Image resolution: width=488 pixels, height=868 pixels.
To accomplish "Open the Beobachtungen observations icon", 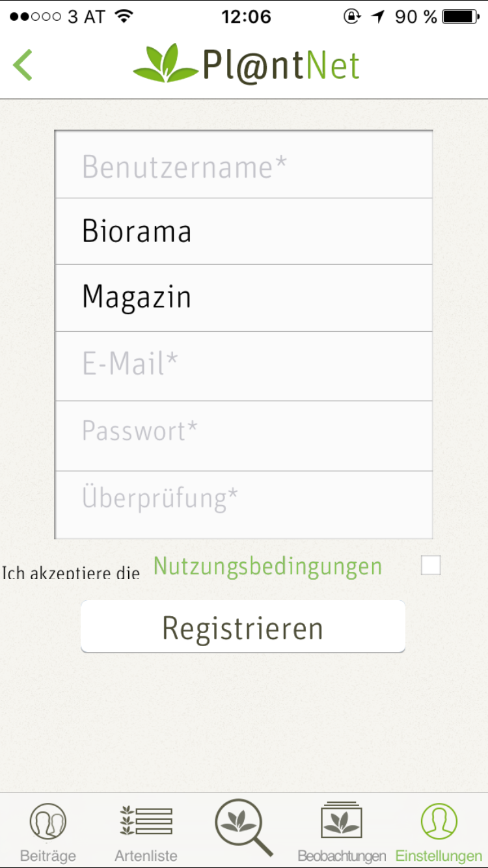I will tap(342, 821).
